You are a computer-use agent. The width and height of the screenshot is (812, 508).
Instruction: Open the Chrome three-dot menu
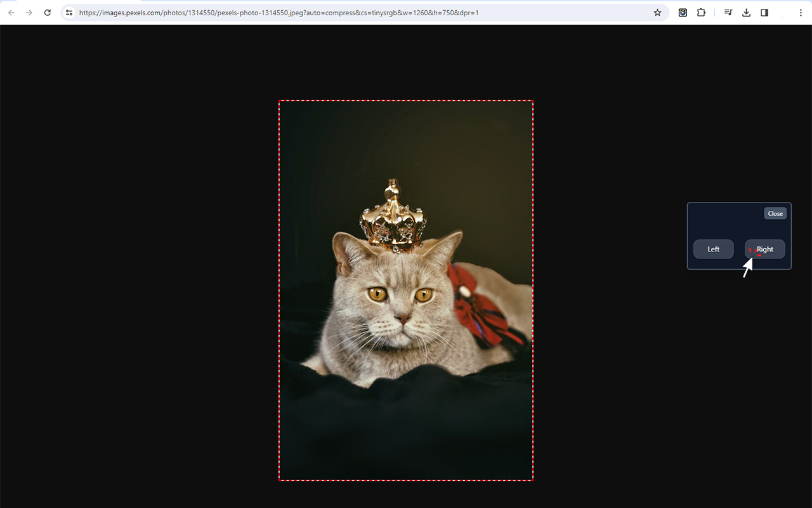pyautogui.click(x=801, y=13)
